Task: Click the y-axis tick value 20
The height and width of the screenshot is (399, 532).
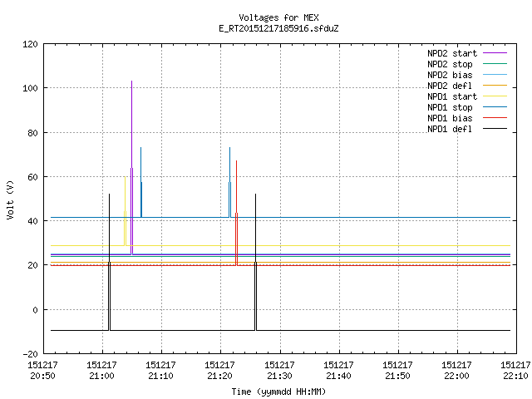Action: 32,265
